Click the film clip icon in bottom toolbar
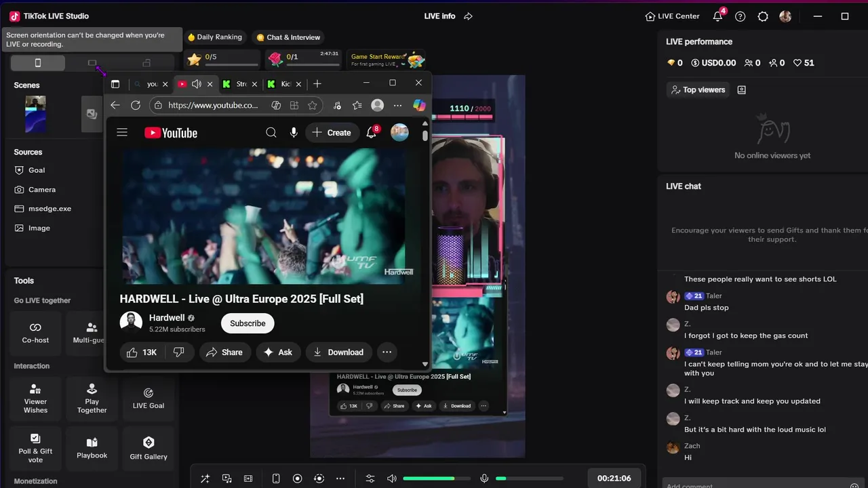This screenshot has width=868, height=488. (248, 479)
